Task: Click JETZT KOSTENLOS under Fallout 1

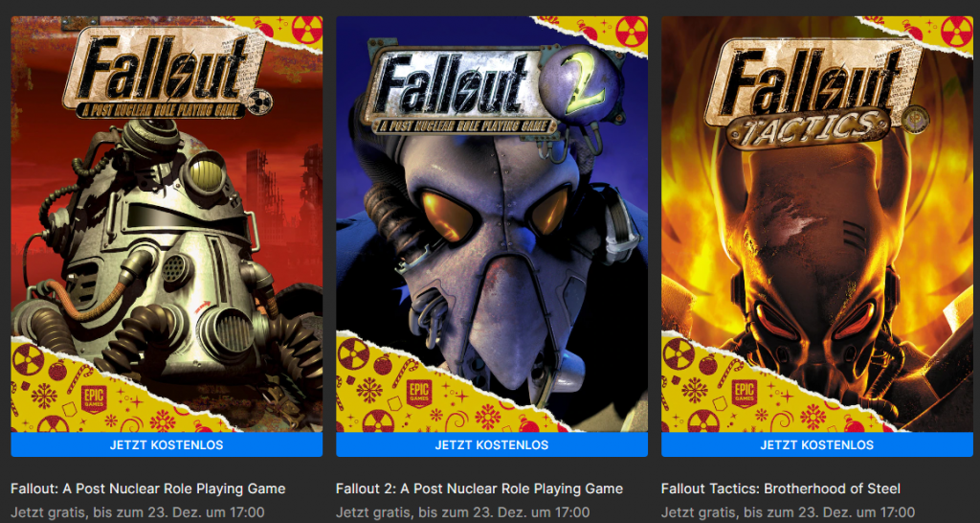Action: click(x=167, y=444)
